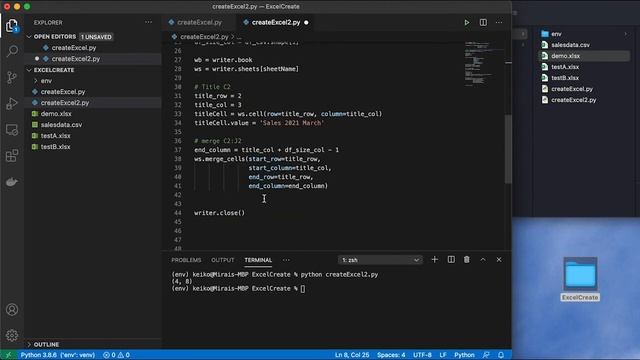Image resolution: width=640 pixels, height=360 pixels.
Task: Select ExcelCreate folder on desktop
Action: click(580, 279)
